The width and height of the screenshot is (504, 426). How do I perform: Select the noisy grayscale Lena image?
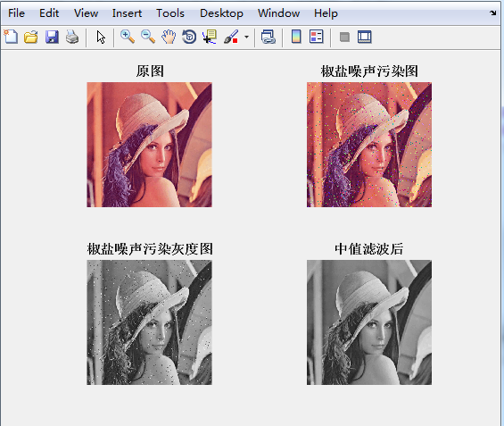coord(149,322)
